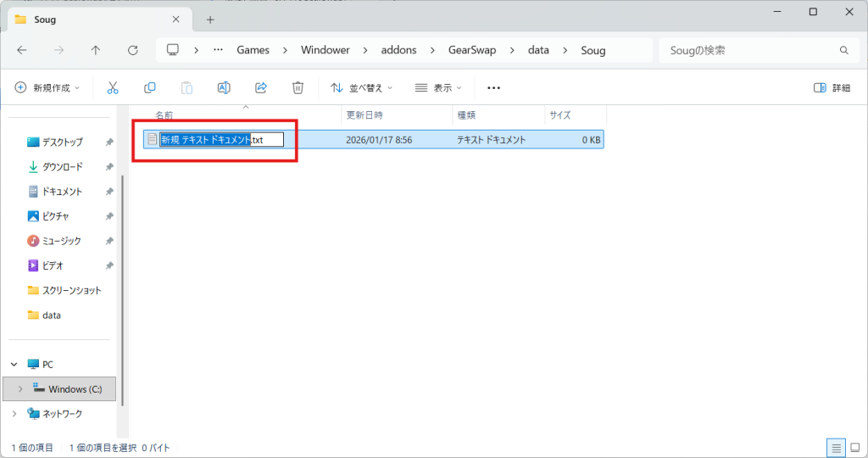Click the Delete trash can icon
Image resolution: width=868 pixels, height=458 pixels.
[x=298, y=87]
